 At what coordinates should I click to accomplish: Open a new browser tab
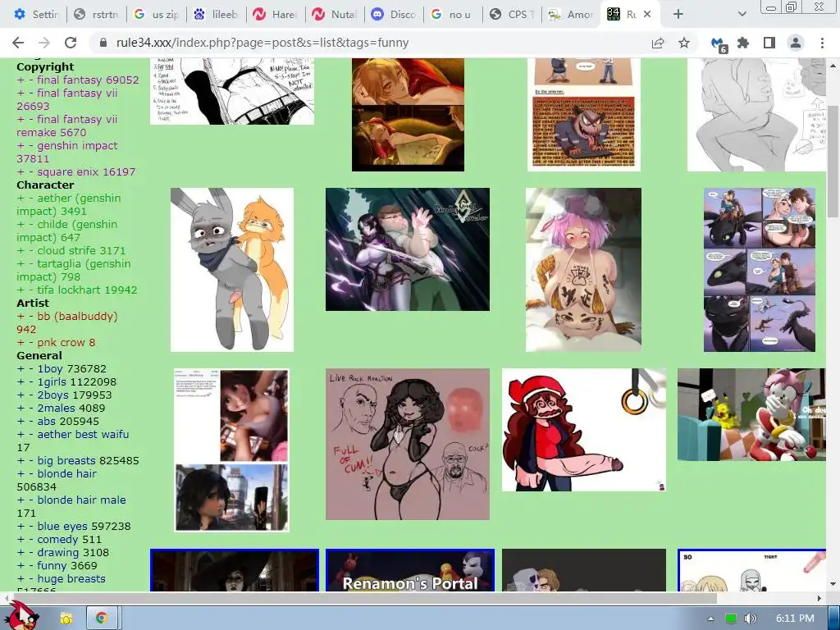(678, 15)
